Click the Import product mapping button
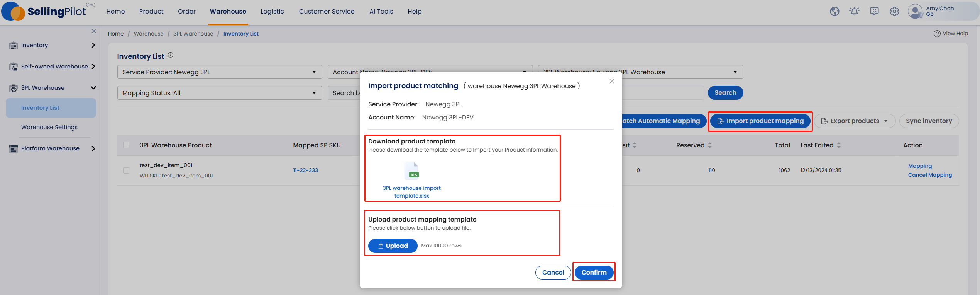Viewport: 980px width, 295px height. click(x=760, y=121)
